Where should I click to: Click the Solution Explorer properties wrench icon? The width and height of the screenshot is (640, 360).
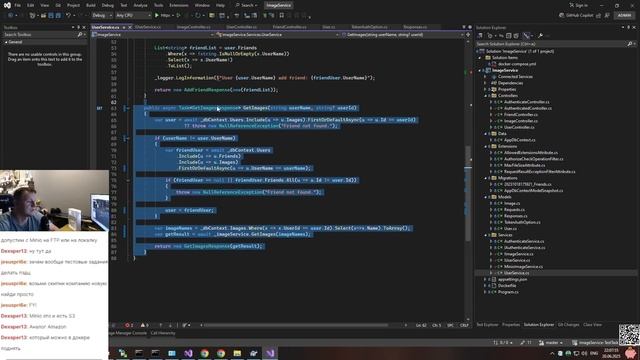click(540, 36)
